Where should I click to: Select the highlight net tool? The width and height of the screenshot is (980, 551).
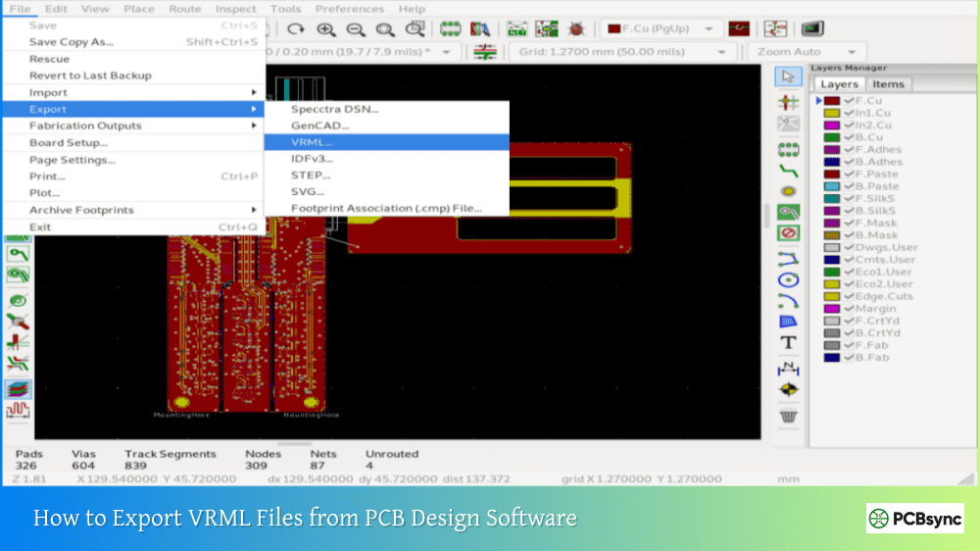788,102
